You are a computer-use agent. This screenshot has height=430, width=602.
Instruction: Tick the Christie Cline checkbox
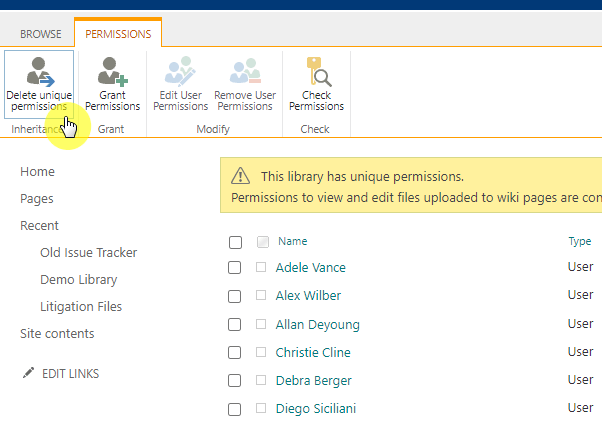pos(235,352)
